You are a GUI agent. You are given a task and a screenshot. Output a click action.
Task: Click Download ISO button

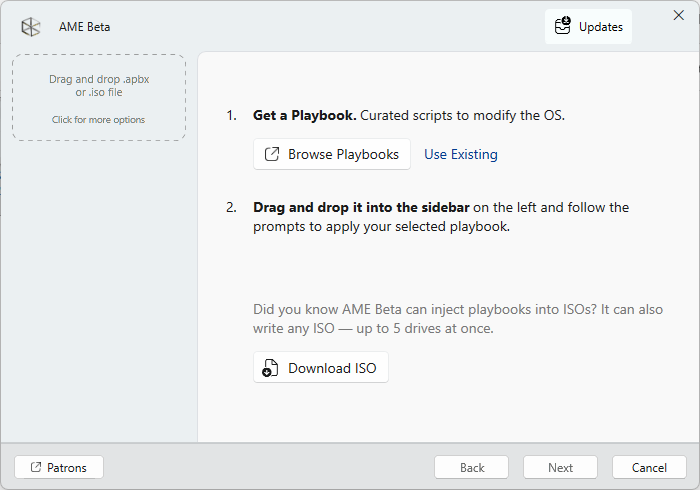pyautogui.click(x=321, y=368)
